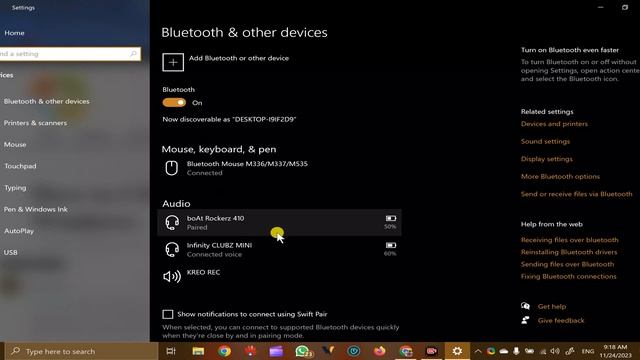This screenshot has width=640, height=360.
Task: Open File Explorer from the taskbar
Action: coord(198,351)
